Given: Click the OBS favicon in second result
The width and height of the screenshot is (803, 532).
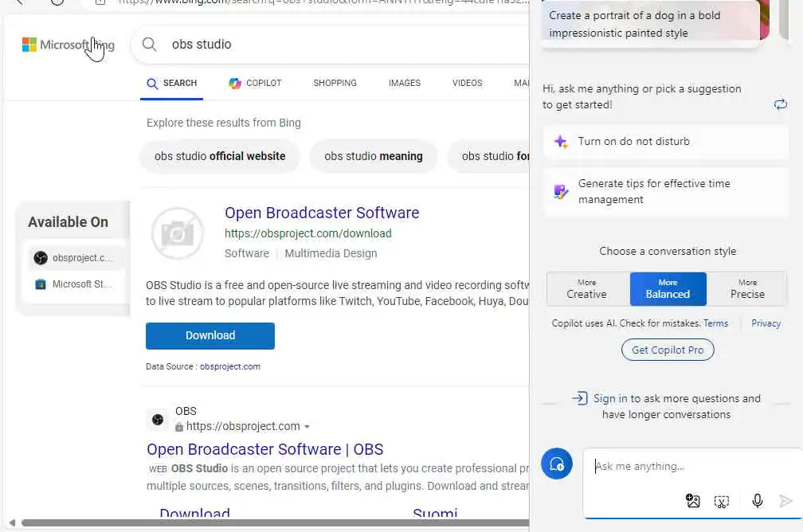Looking at the screenshot, I should 158,420.
